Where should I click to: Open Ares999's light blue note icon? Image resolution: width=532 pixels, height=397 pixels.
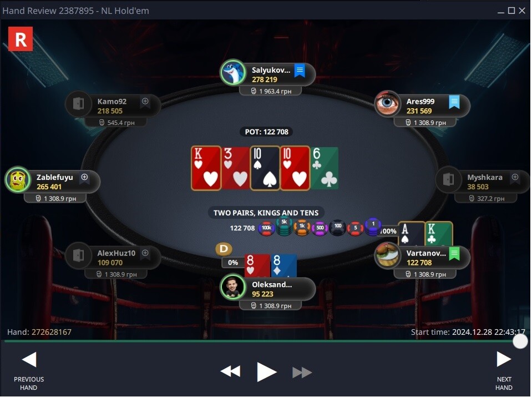pos(454,102)
